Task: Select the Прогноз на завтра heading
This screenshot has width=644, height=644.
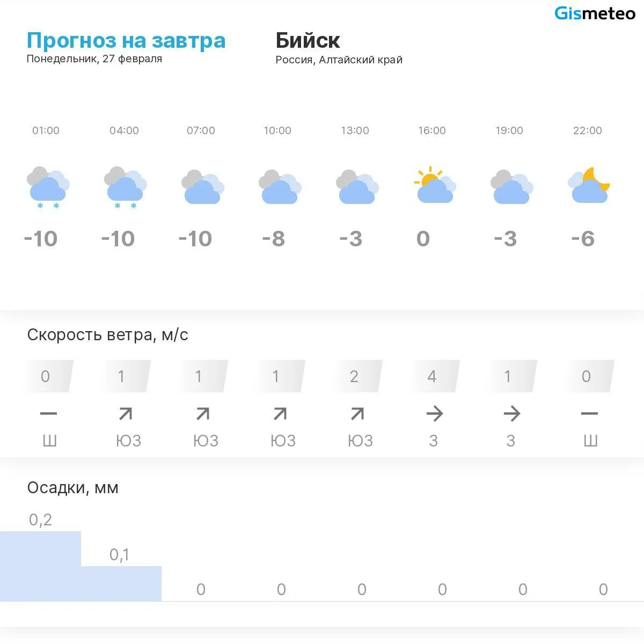Action: pos(126,40)
